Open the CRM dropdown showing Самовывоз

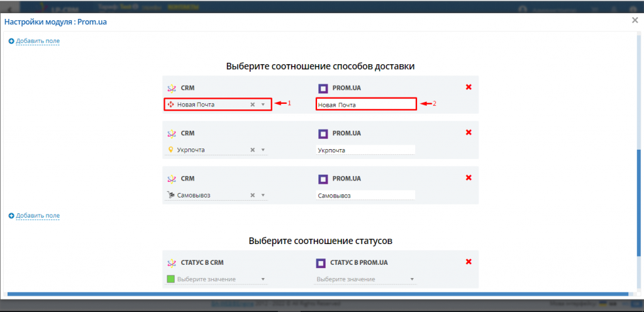click(216, 195)
